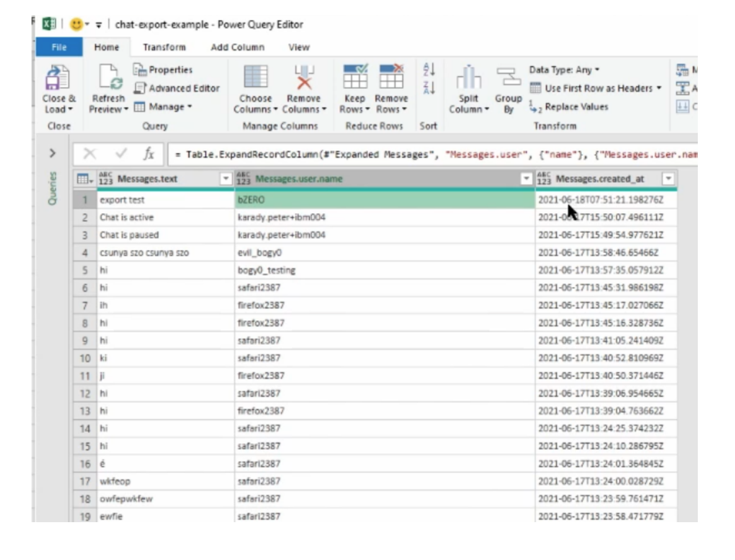This screenshot has height=560, width=735.
Task: Click the Keep Rows icon
Action: pos(355,77)
